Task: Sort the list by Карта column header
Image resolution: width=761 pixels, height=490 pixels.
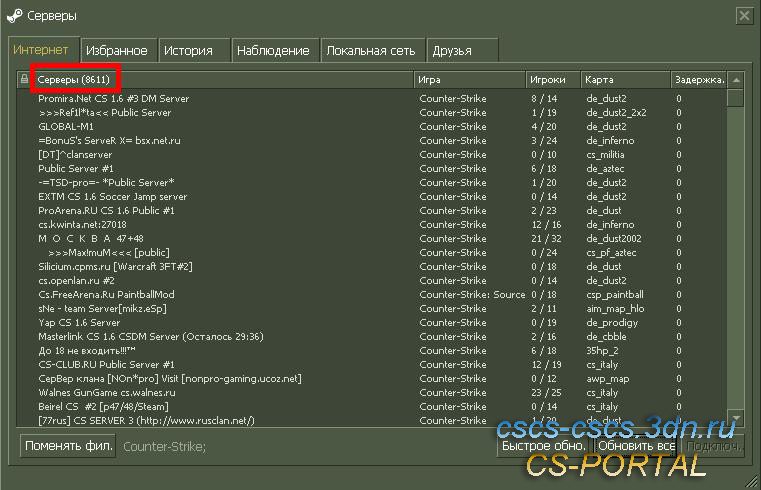Action: click(x=625, y=79)
